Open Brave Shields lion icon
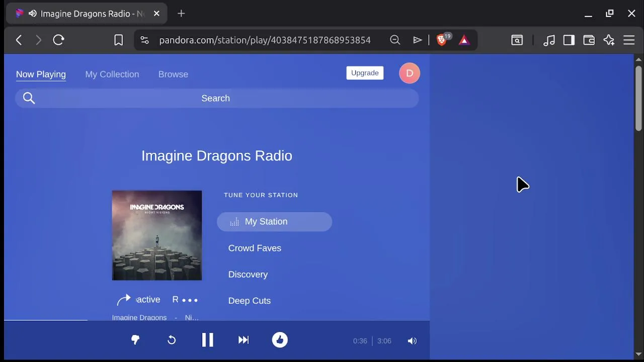The image size is (644, 362). tap(442, 40)
